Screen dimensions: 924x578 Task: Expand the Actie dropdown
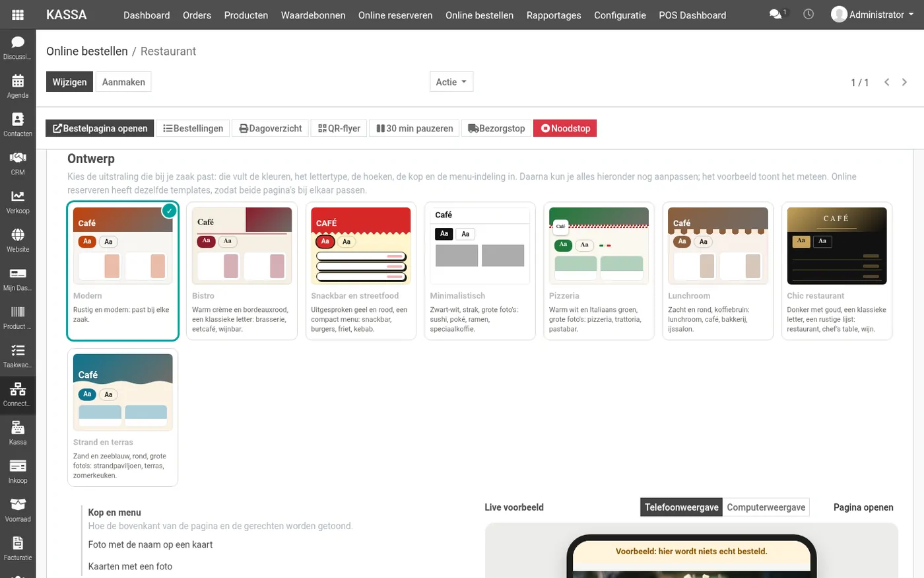[451, 82]
